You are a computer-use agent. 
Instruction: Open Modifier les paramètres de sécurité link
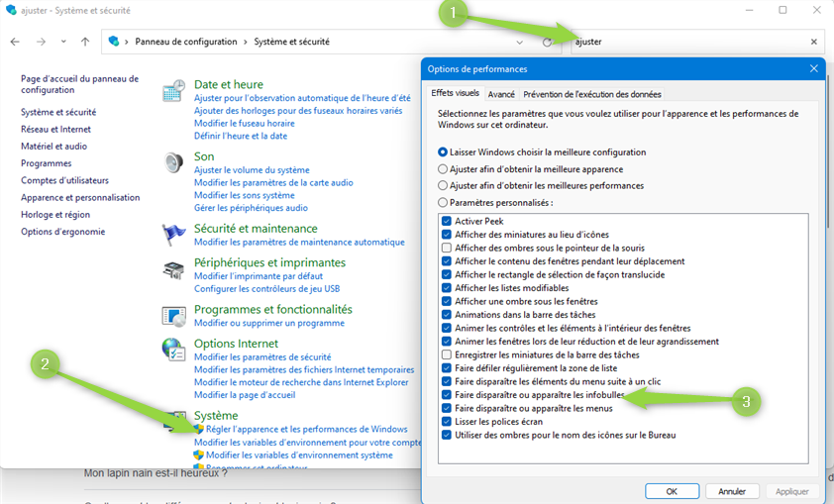click(262, 356)
